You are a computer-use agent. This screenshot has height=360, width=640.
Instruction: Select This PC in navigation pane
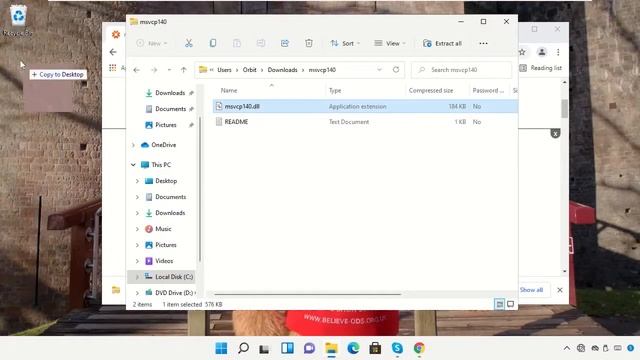161,165
